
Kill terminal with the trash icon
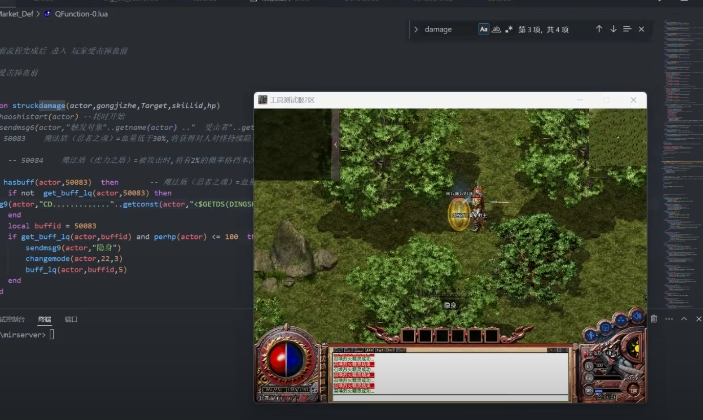point(654,319)
